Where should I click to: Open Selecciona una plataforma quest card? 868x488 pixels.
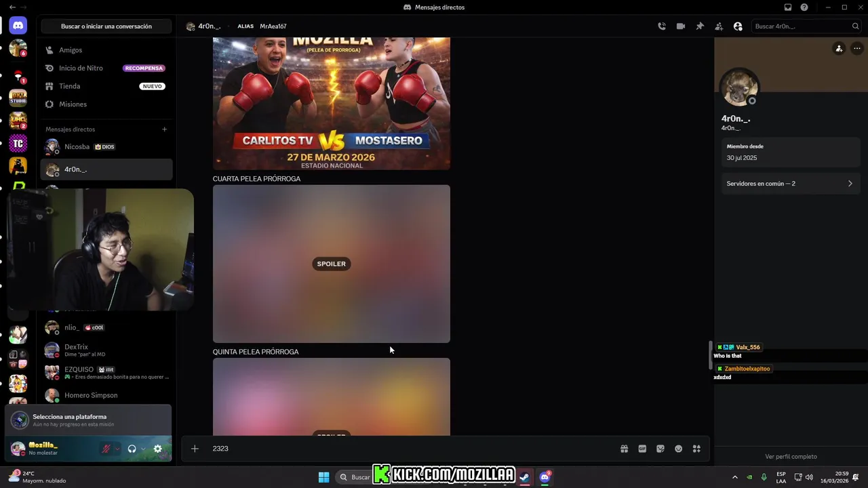pos(88,420)
